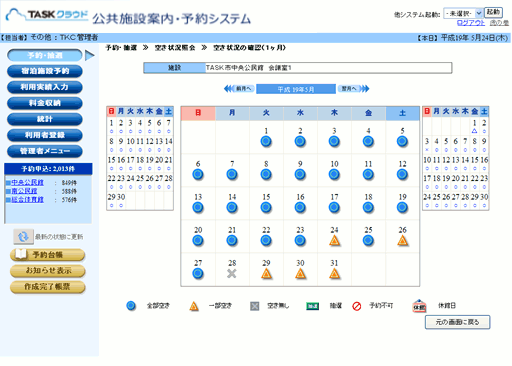Click the blue circle icon under May 25
512x366 pixels.
pyautogui.click(x=368, y=240)
